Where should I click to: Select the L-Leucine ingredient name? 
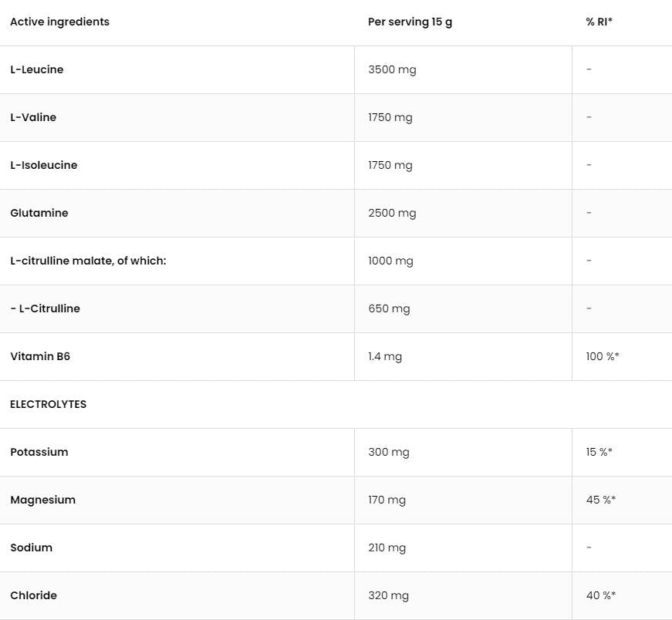pyautogui.click(x=37, y=69)
